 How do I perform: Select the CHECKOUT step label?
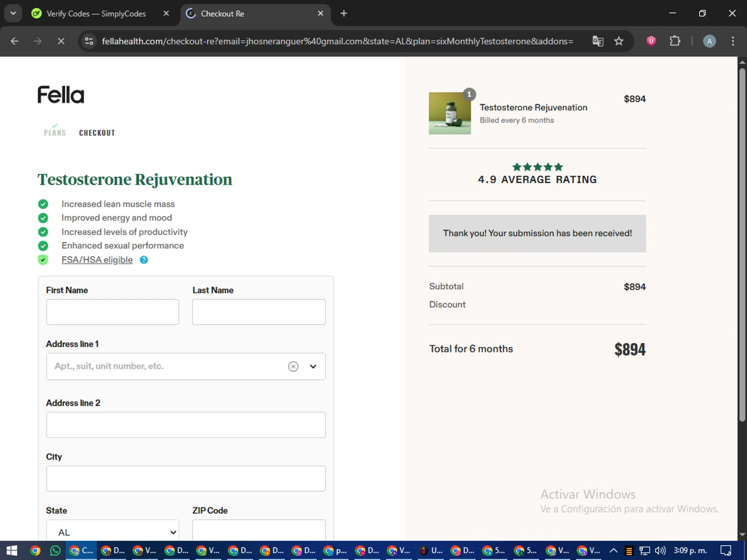(x=97, y=133)
